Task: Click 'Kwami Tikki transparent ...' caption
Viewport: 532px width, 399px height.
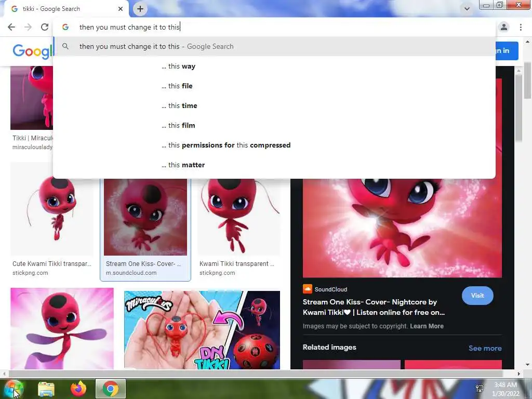Action: pos(237,263)
